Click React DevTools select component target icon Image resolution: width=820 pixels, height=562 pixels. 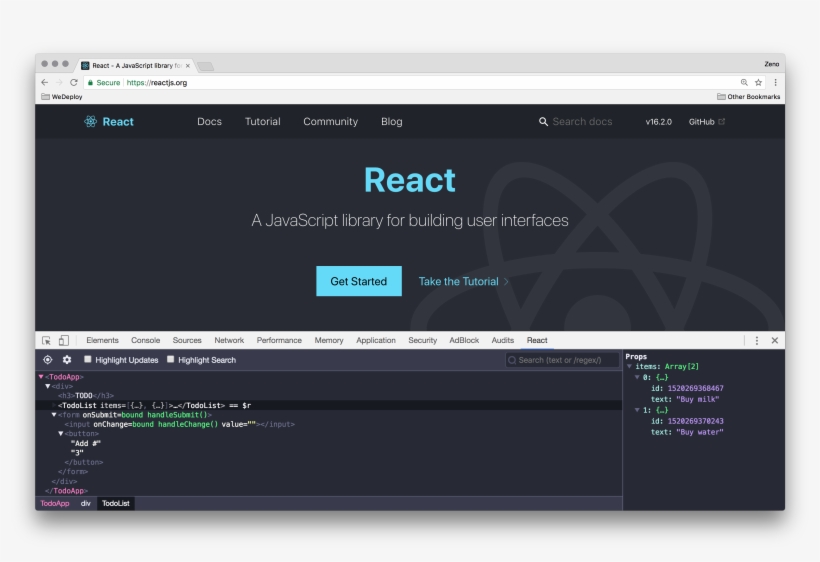[x=48, y=360]
